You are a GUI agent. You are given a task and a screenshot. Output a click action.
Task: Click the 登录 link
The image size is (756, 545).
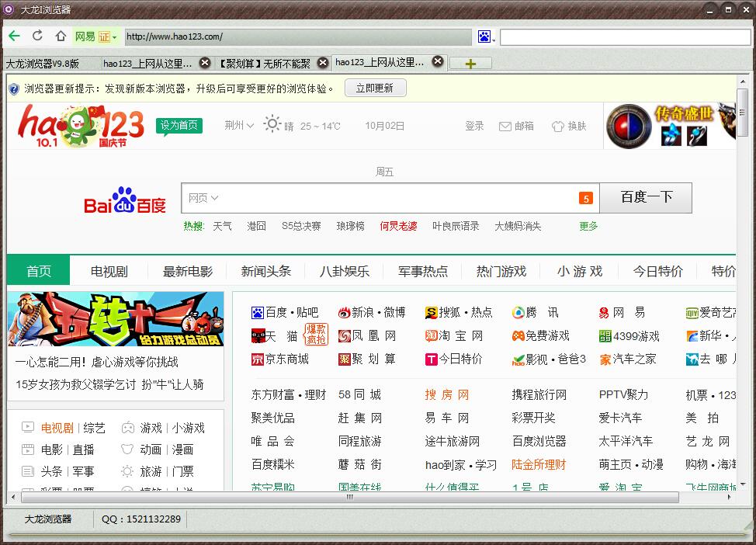coord(474,127)
